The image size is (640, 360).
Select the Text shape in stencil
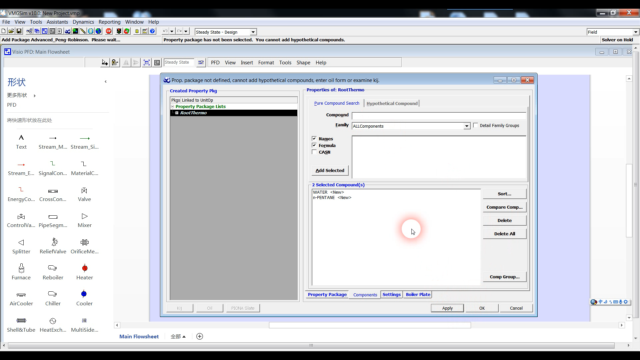pyautogui.click(x=21, y=138)
